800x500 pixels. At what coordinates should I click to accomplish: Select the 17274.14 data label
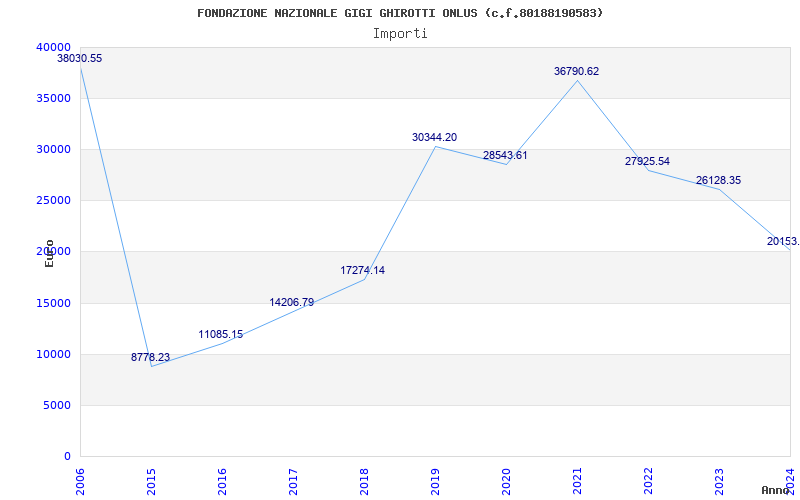(363, 270)
